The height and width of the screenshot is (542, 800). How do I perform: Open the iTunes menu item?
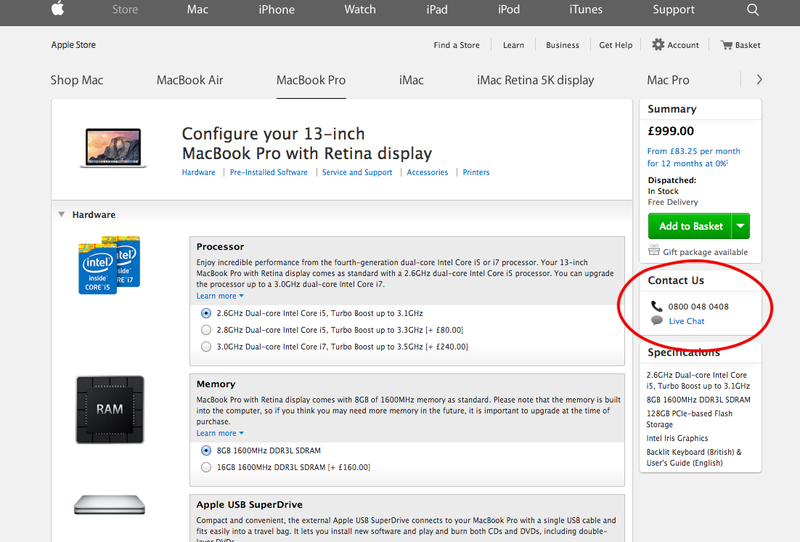click(x=586, y=10)
